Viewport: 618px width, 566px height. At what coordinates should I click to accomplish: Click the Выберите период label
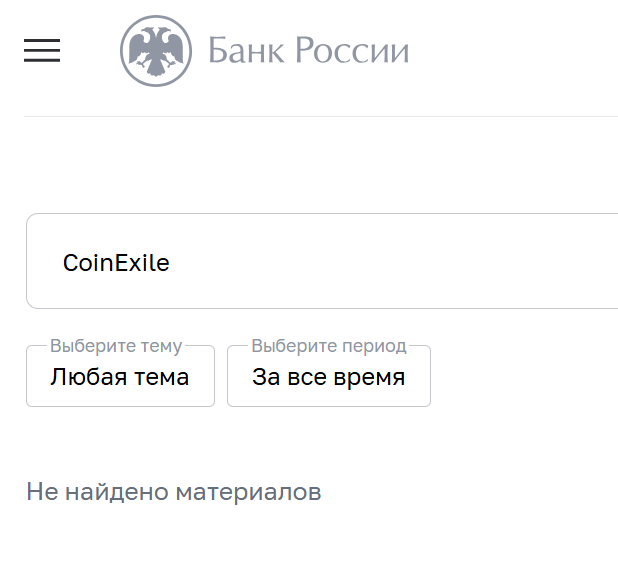coord(328,347)
